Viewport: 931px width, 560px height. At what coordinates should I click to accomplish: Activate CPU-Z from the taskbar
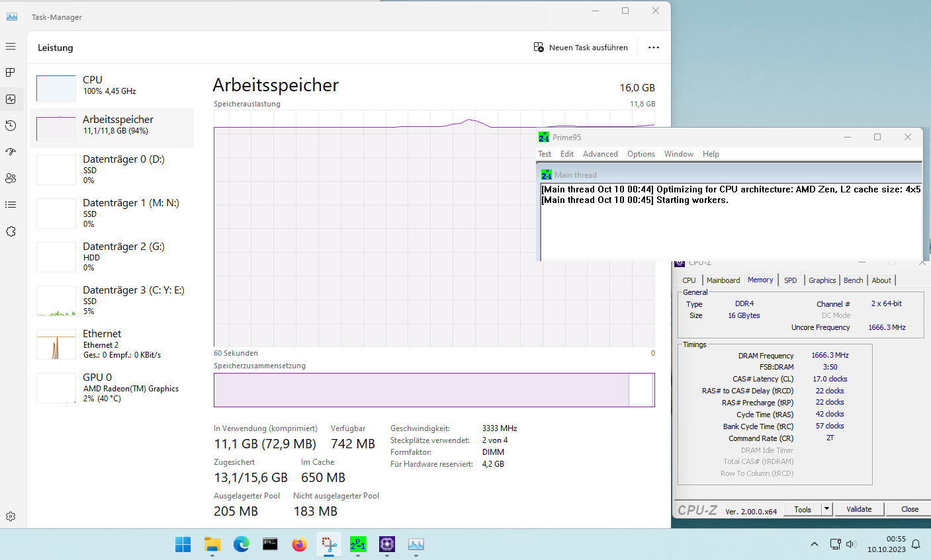(387, 544)
